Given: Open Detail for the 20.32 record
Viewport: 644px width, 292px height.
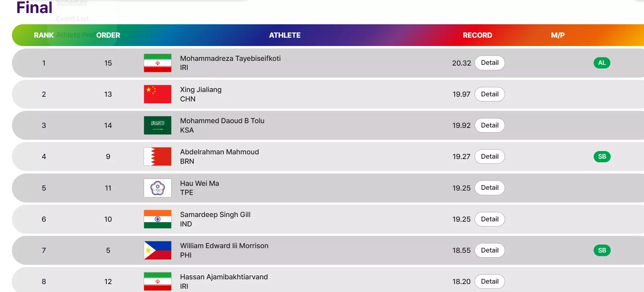Looking at the screenshot, I should tap(489, 63).
